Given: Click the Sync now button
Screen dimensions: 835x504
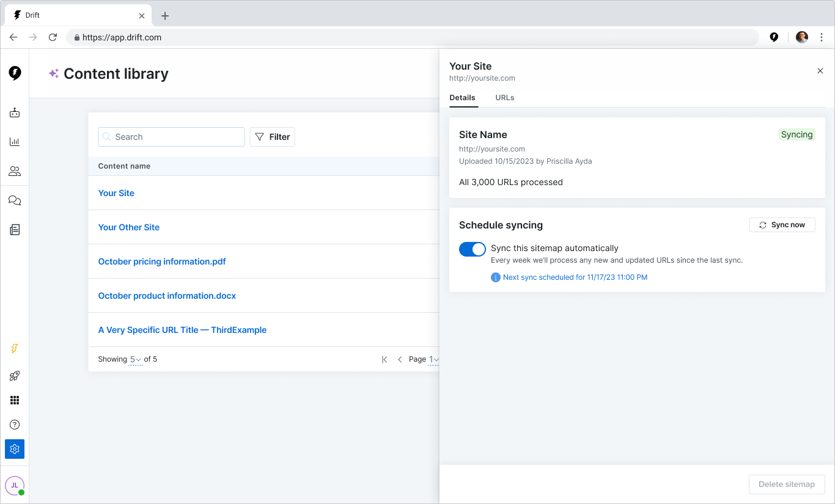Looking at the screenshot, I should [782, 225].
